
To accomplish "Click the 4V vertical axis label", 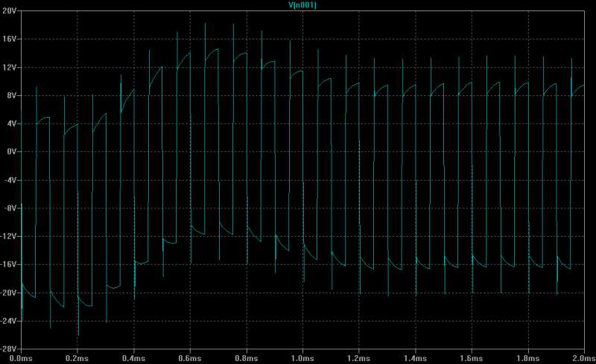I will (11, 124).
